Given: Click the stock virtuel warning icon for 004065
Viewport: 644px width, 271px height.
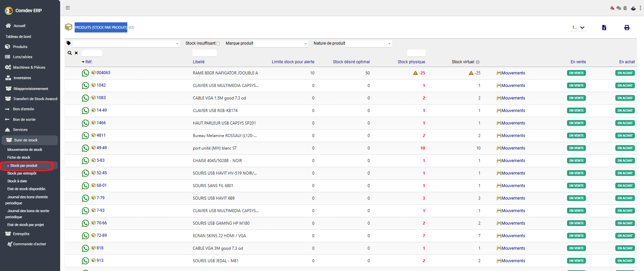Looking at the screenshot, I should pos(471,73).
